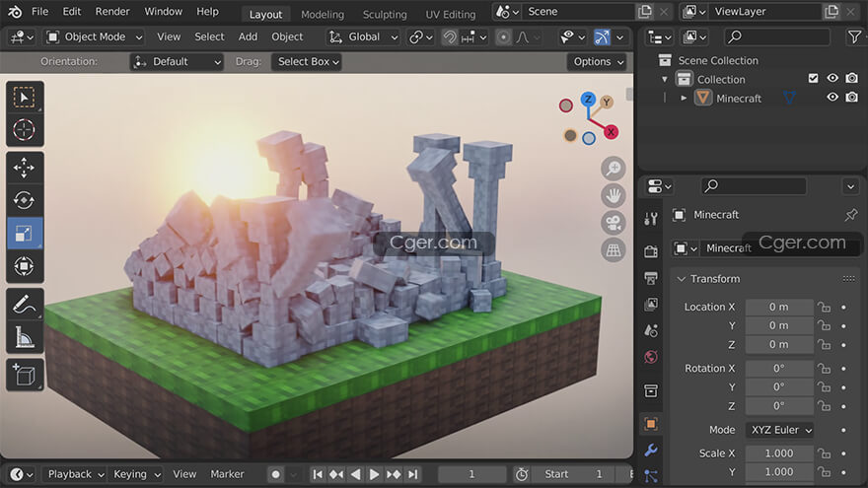The image size is (868, 488).
Task: Jump to the first frame
Action: [x=318, y=474]
